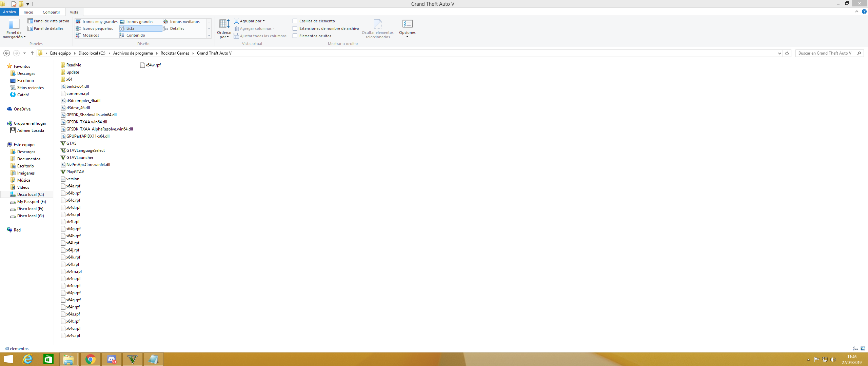Open the Compartir ribbon tab

(x=51, y=12)
